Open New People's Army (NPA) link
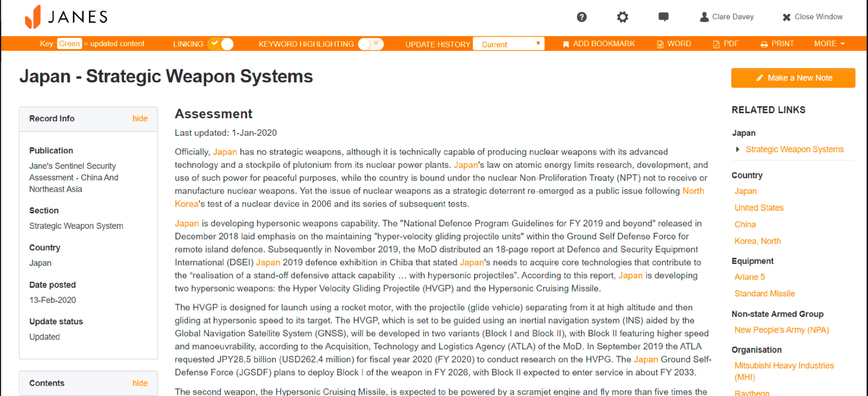Viewport: 868px width, 396px height. tap(782, 330)
